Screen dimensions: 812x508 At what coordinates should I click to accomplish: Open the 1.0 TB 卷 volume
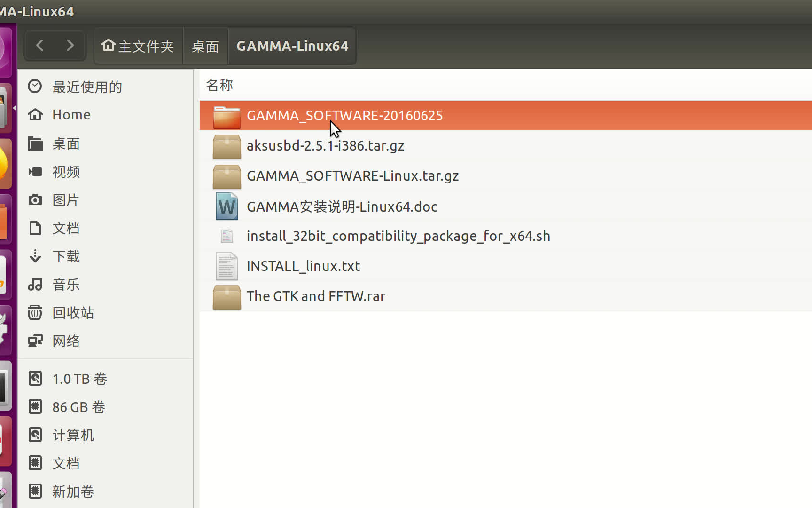click(x=79, y=379)
